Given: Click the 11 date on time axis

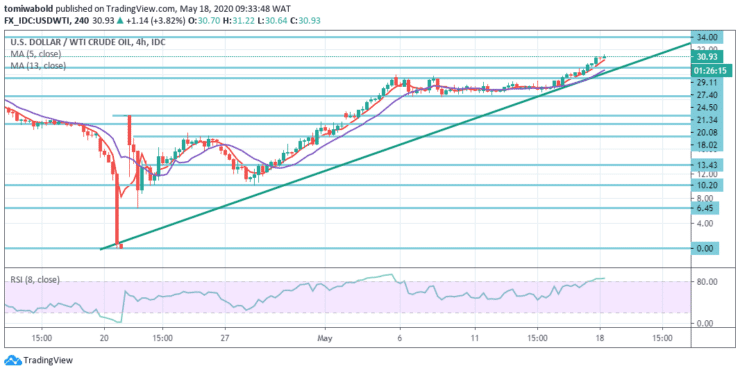Looking at the screenshot, I should (475, 339).
